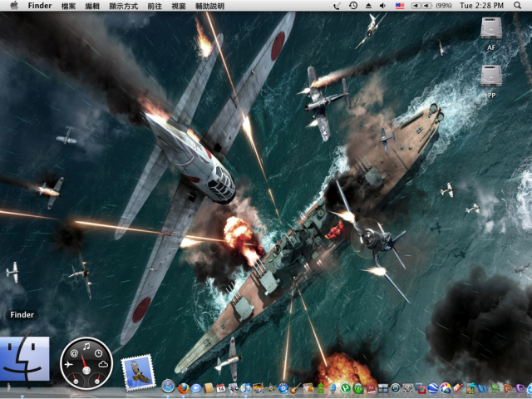Launch Microsoft PowerPoint from the Dock
The height and width of the screenshot is (399, 532).
click(508, 388)
